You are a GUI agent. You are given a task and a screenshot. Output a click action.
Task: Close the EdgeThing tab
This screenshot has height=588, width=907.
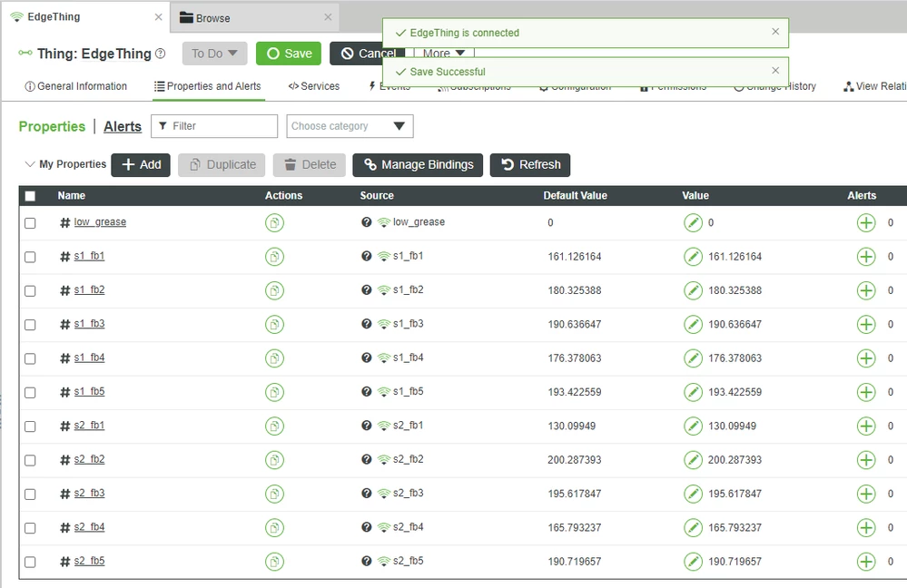coord(158,17)
